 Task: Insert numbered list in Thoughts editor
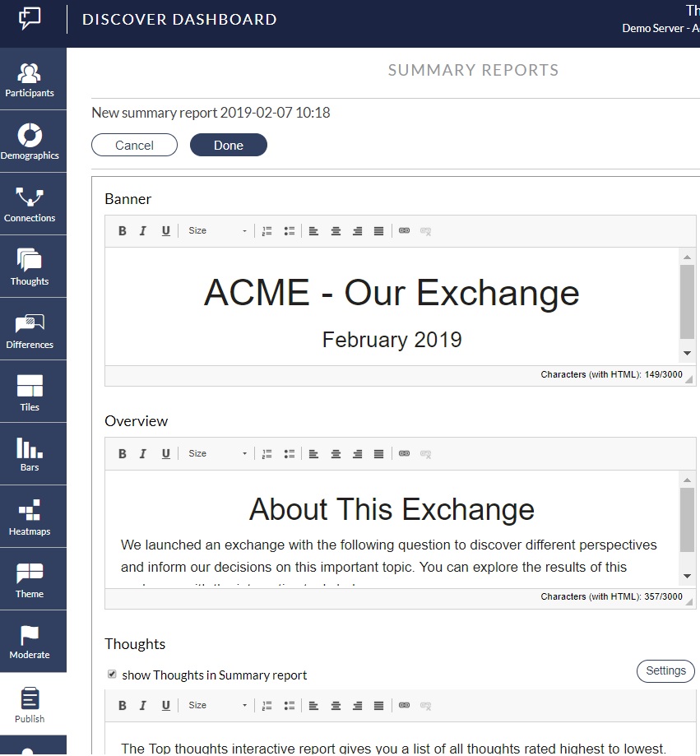click(267, 705)
